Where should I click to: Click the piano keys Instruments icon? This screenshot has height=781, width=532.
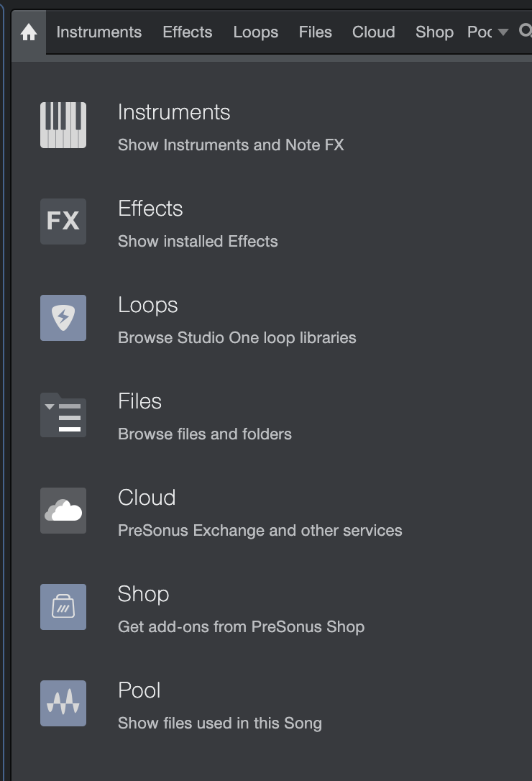(x=63, y=125)
